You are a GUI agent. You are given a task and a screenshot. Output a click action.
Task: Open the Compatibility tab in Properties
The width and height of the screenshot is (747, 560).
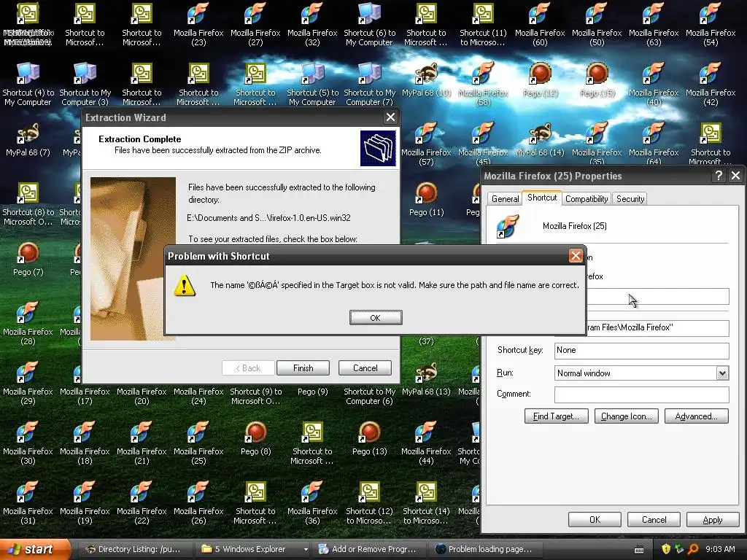tap(587, 198)
